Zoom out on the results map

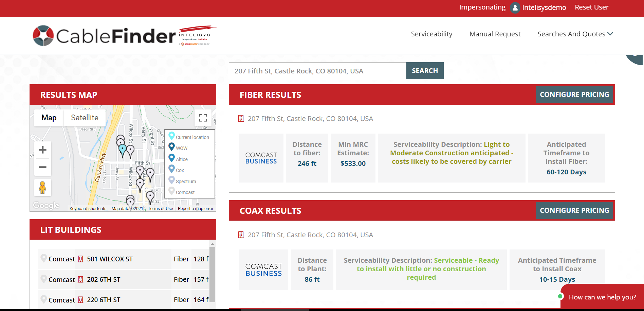tap(42, 167)
